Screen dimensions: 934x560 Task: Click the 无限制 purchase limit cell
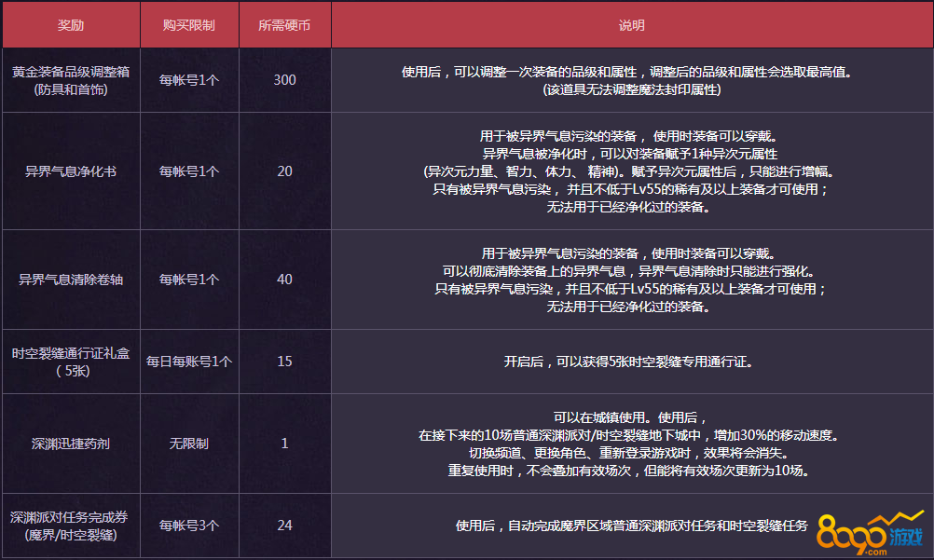click(x=189, y=444)
